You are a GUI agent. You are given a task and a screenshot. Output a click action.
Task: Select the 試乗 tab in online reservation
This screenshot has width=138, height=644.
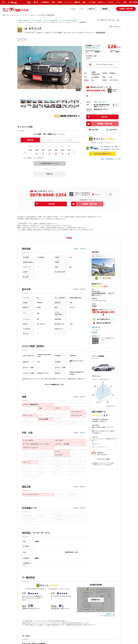tap(50, 140)
